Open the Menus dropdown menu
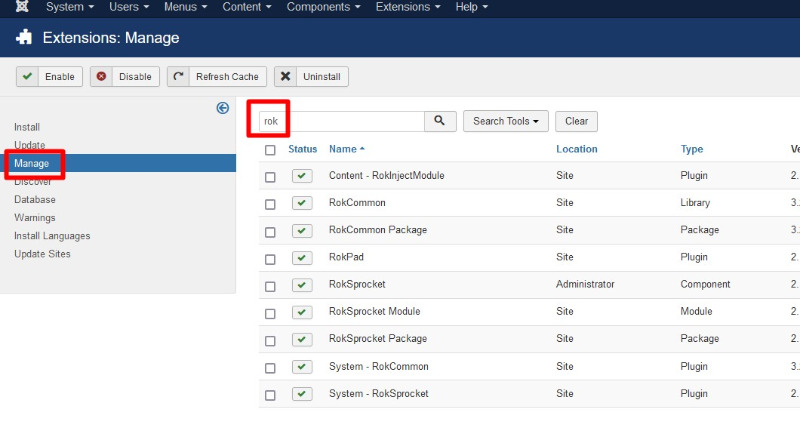This screenshot has width=800, height=427. pos(186,7)
